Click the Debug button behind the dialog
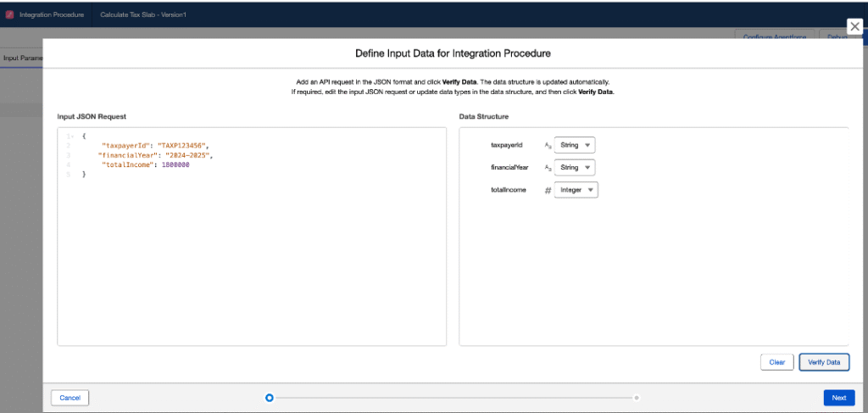The image size is (868, 413). 837,36
